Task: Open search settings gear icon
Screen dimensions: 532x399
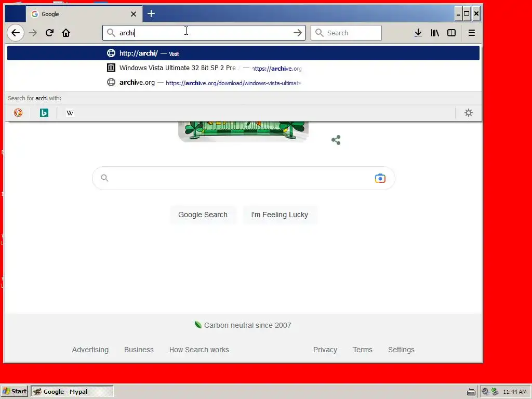Action: coord(469,113)
